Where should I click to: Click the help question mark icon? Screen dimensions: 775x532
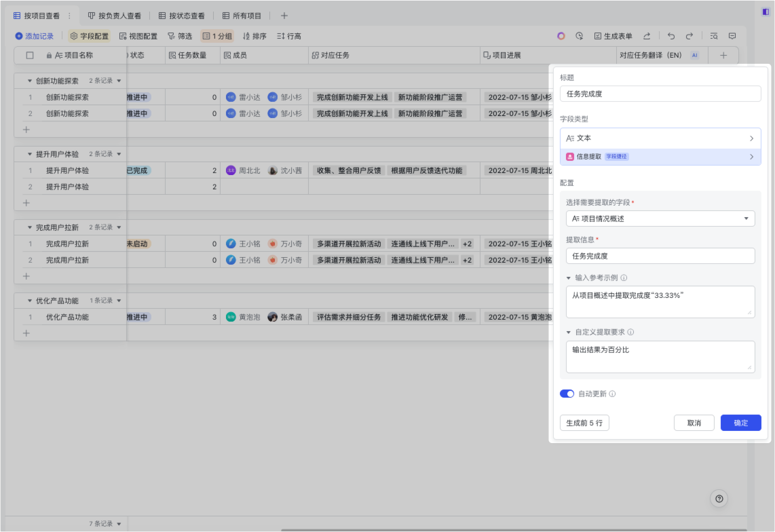click(x=719, y=499)
